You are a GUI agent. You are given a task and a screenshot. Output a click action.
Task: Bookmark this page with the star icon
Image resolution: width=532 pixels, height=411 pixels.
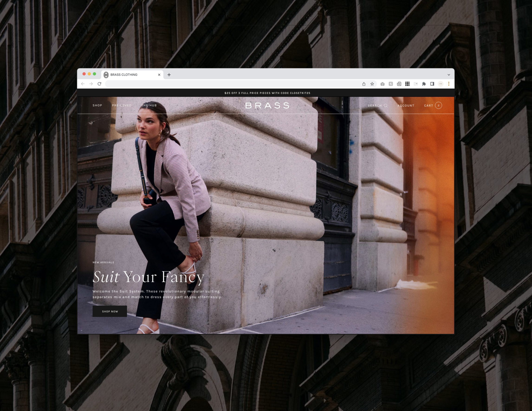(x=372, y=84)
